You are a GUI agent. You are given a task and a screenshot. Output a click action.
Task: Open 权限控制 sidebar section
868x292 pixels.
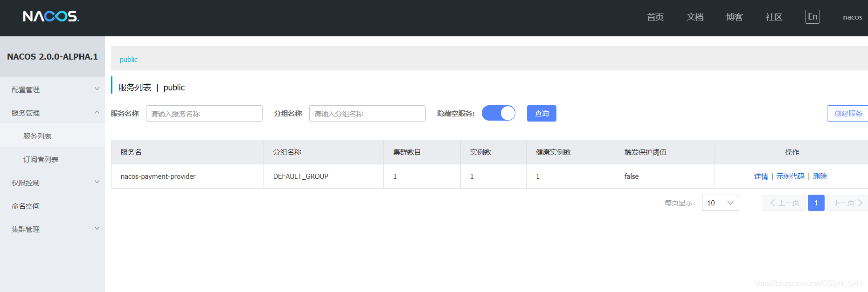click(x=52, y=183)
